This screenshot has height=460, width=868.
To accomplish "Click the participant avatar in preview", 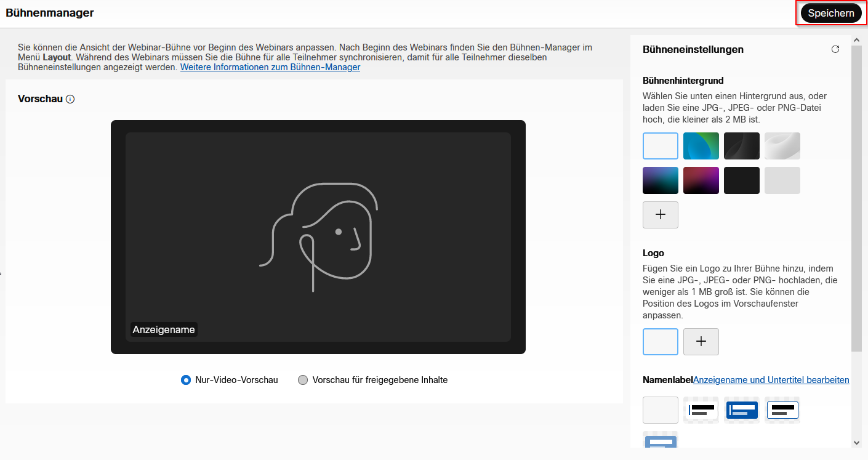I will [x=318, y=237].
